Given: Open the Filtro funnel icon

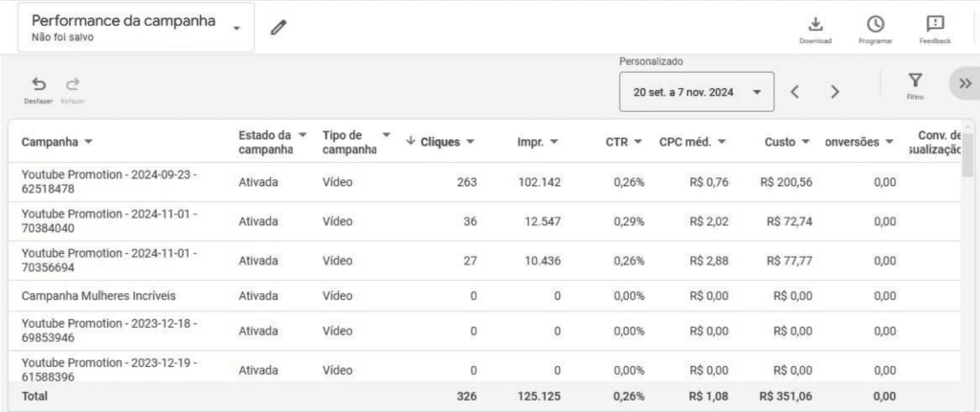Looking at the screenshot, I should coord(914,82).
